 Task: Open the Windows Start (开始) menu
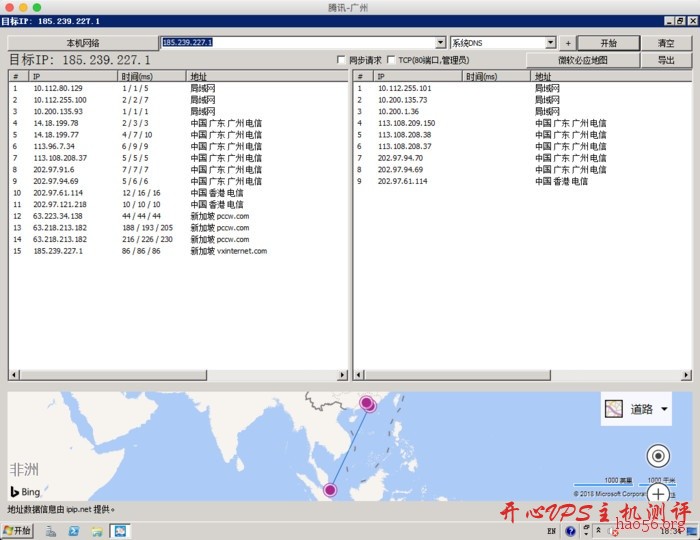(18, 530)
